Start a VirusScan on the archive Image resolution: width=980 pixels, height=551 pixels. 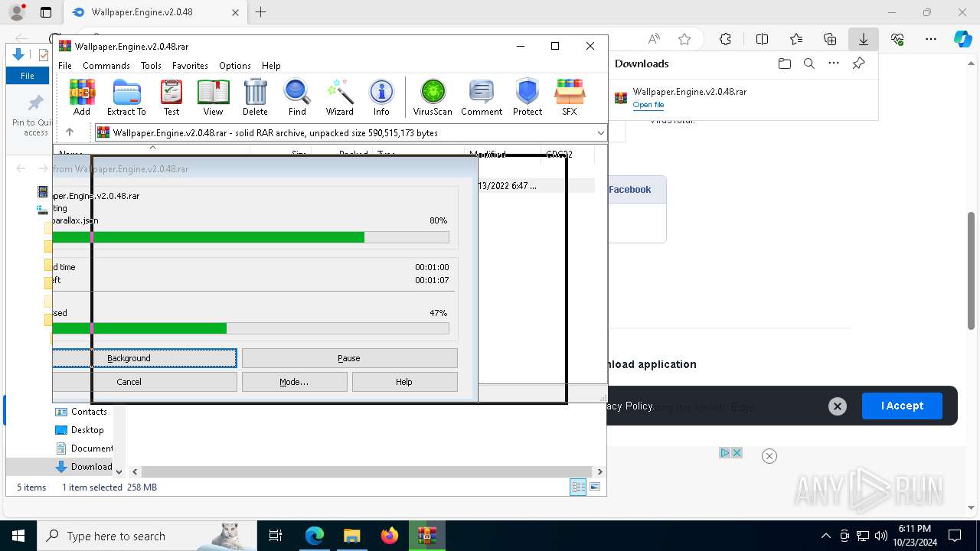(433, 97)
